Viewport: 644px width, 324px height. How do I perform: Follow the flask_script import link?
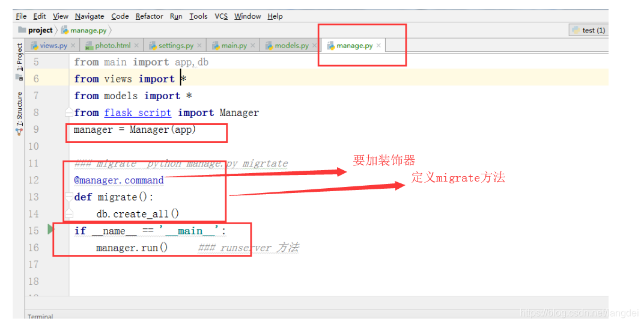click(x=138, y=112)
